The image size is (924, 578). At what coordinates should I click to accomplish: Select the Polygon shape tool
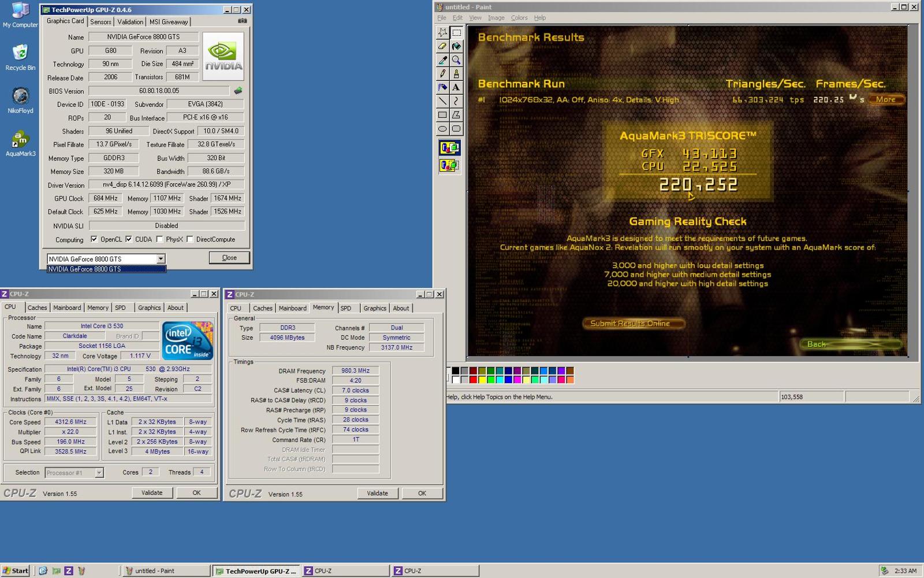(x=456, y=115)
